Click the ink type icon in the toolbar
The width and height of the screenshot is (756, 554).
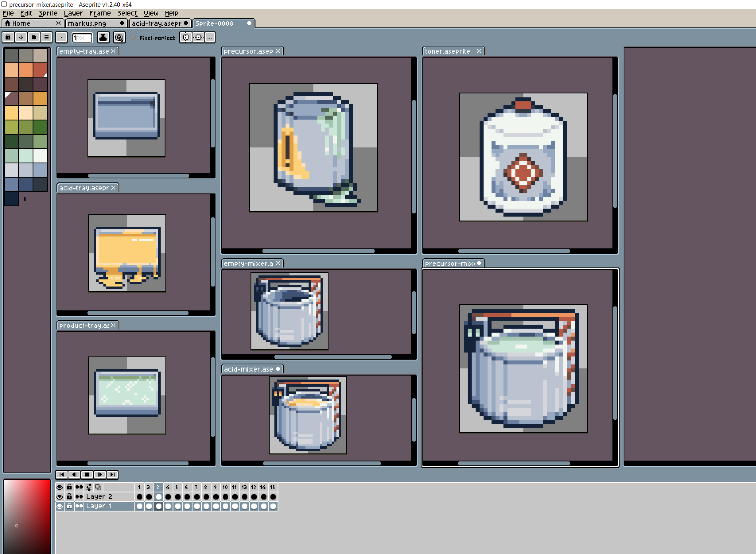coord(103,37)
